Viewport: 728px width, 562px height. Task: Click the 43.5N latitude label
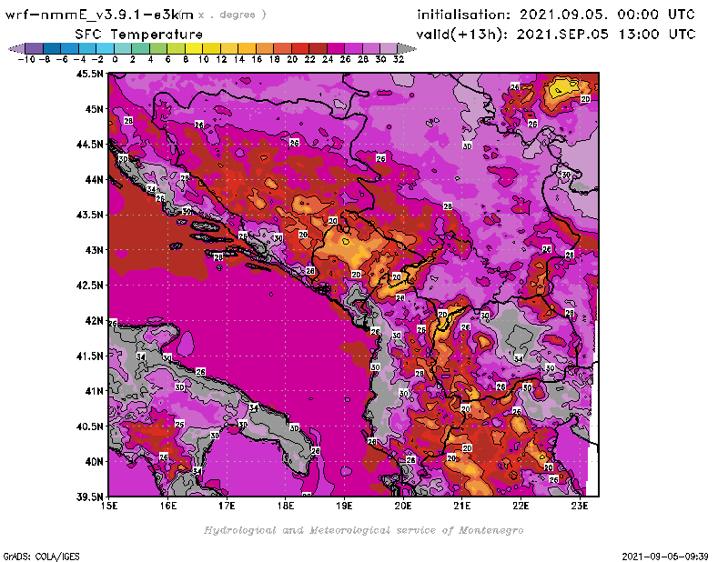point(89,215)
